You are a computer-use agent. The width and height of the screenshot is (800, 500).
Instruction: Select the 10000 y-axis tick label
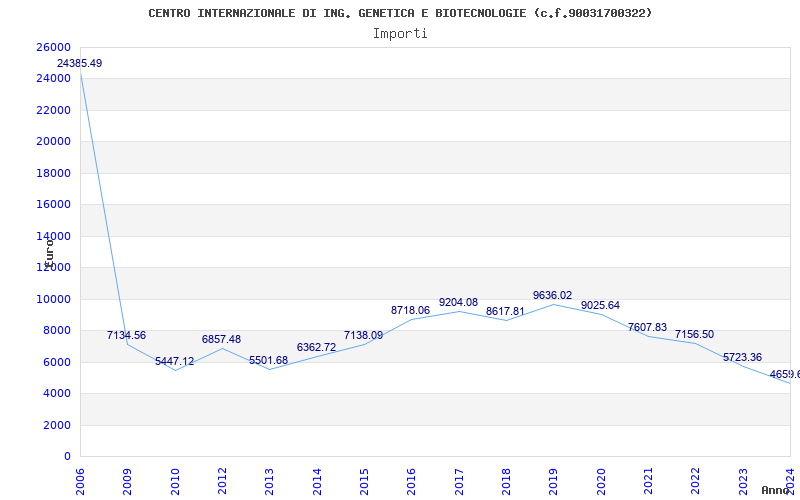[53, 299]
